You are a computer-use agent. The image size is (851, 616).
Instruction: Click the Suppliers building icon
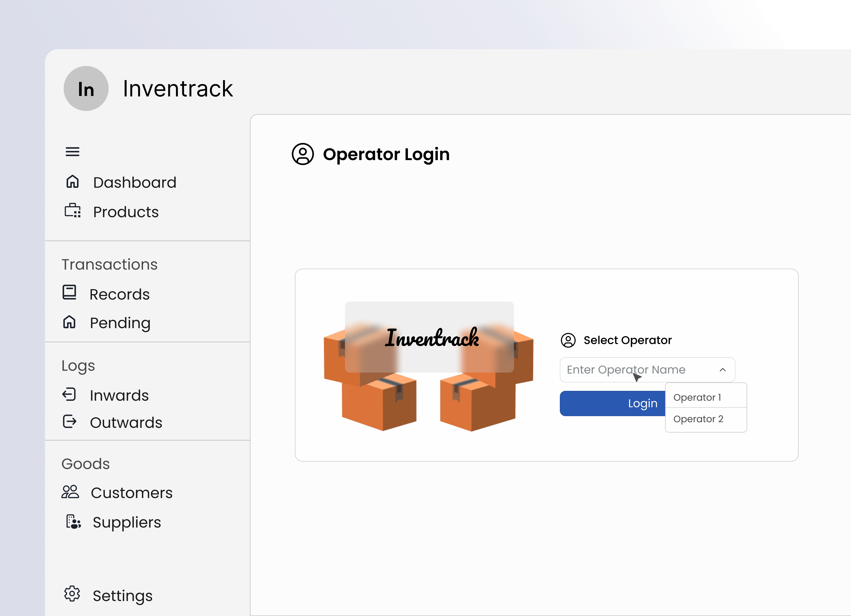click(x=73, y=521)
